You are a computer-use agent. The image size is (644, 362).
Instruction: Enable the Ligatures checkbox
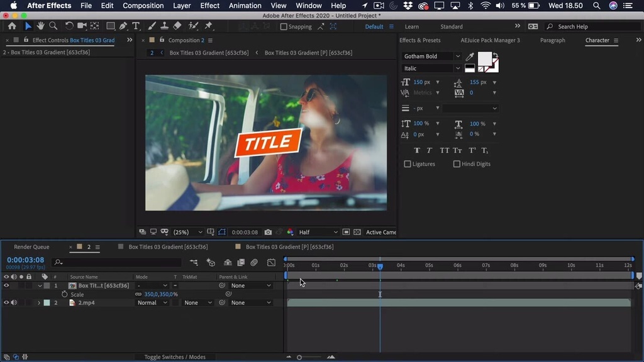pyautogui.click(x=408, y=164)
